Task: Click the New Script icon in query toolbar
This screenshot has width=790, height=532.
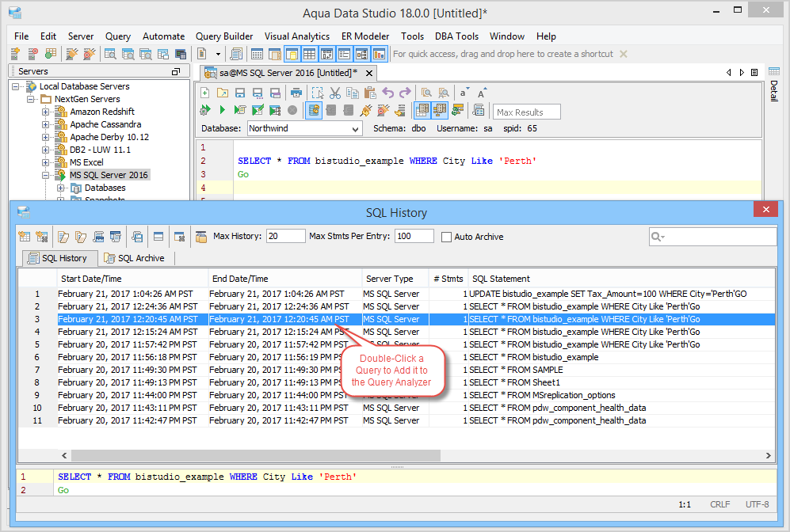Action: coord(205,93)
